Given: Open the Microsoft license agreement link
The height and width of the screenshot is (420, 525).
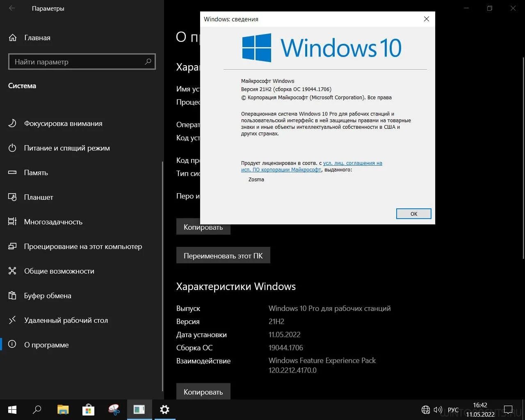Looking at the screenshot, I should [x=353, y=163].
